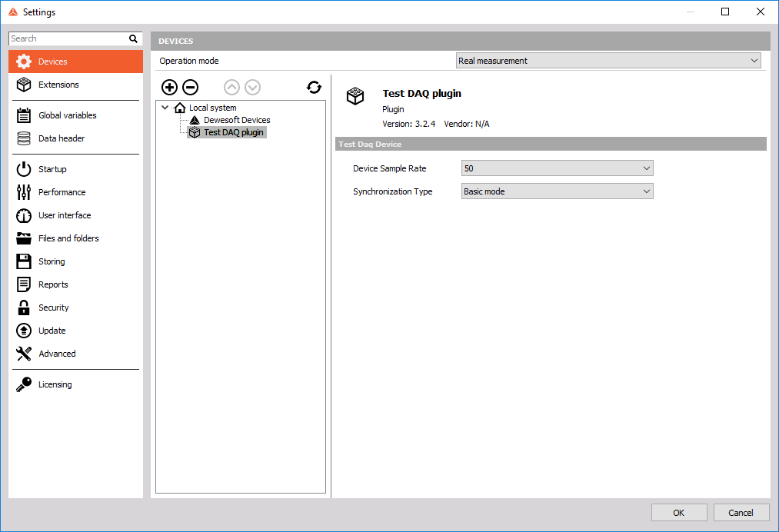The height and width of the screenshot is (532, 779).
Task: Click the Licensing key icon
Action: click(x=23, y=384)
